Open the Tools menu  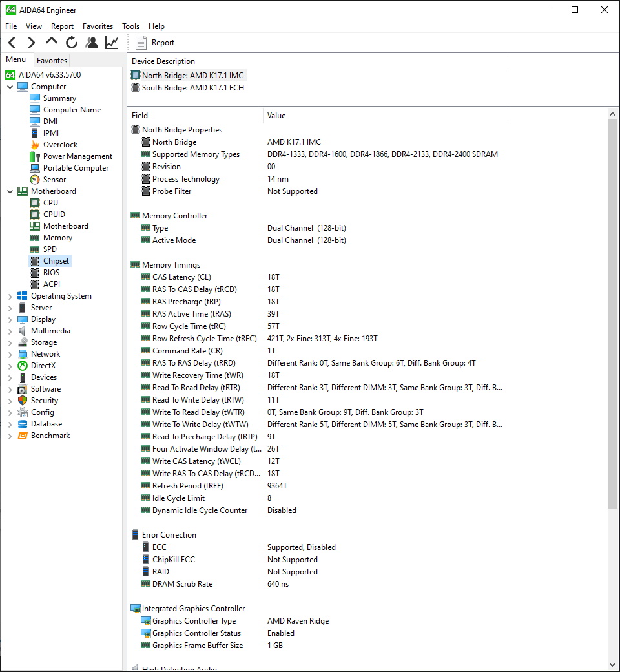click(x=130, y=26)
